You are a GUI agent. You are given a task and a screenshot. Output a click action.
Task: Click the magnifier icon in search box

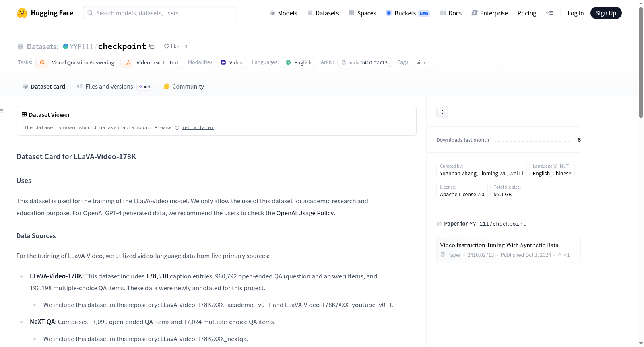(x=90, y=13)
